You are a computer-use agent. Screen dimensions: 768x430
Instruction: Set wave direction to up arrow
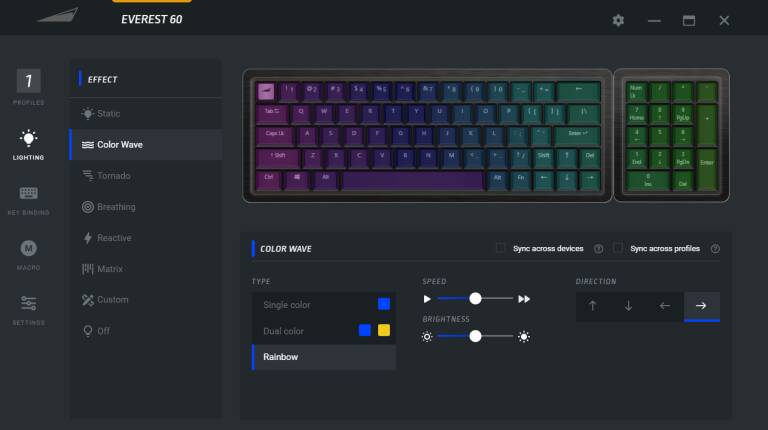pos(593,306)
